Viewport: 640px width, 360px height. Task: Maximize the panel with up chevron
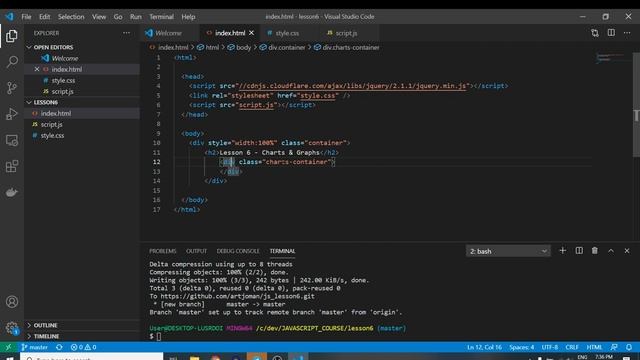coord(611,251)
